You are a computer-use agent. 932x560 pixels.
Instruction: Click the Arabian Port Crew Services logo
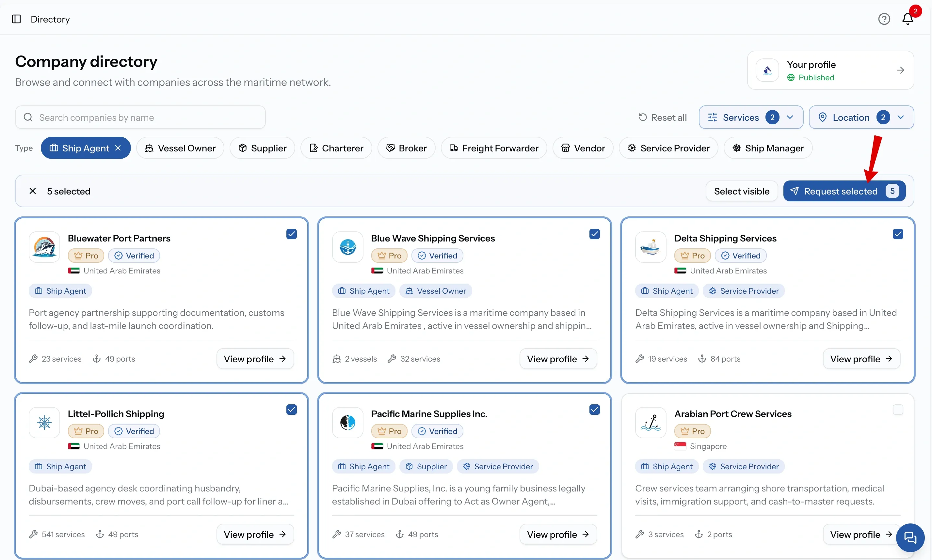click(650, 423)
